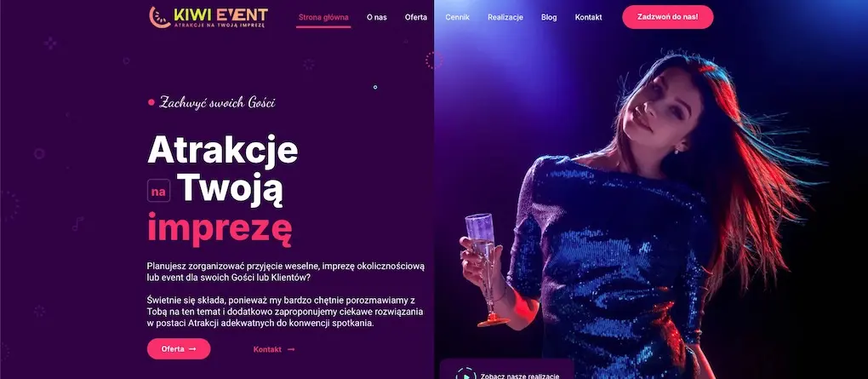Open the Realizacje navigation link
Image resolution: width=868 pixels, height=379 pixels.
pyautogui.click(x=505, y=17)
